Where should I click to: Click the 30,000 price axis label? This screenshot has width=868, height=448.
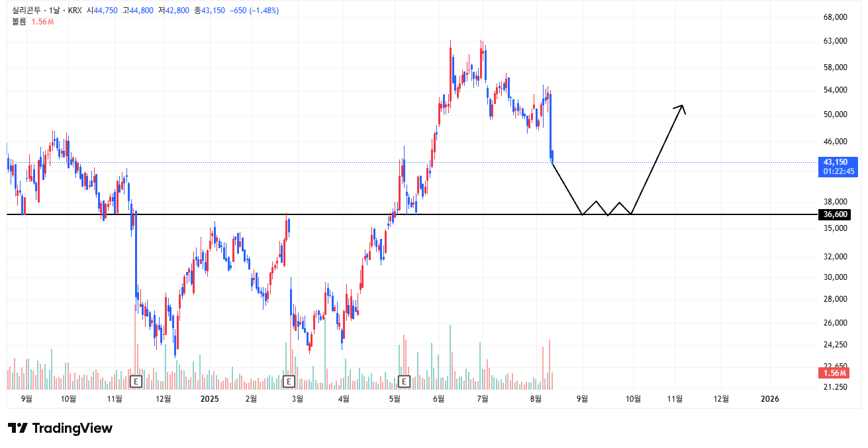pyautogui.click(x=836, y=277)
